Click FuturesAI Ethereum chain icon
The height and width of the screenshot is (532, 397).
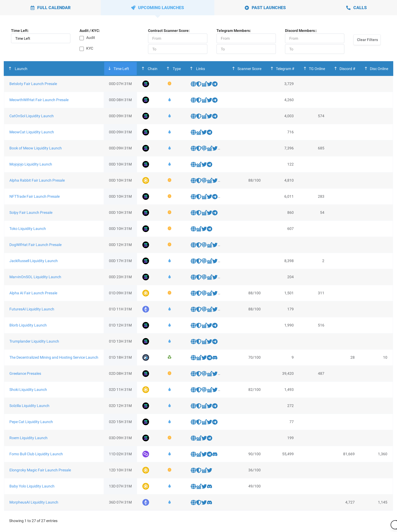tap(146, 309)
